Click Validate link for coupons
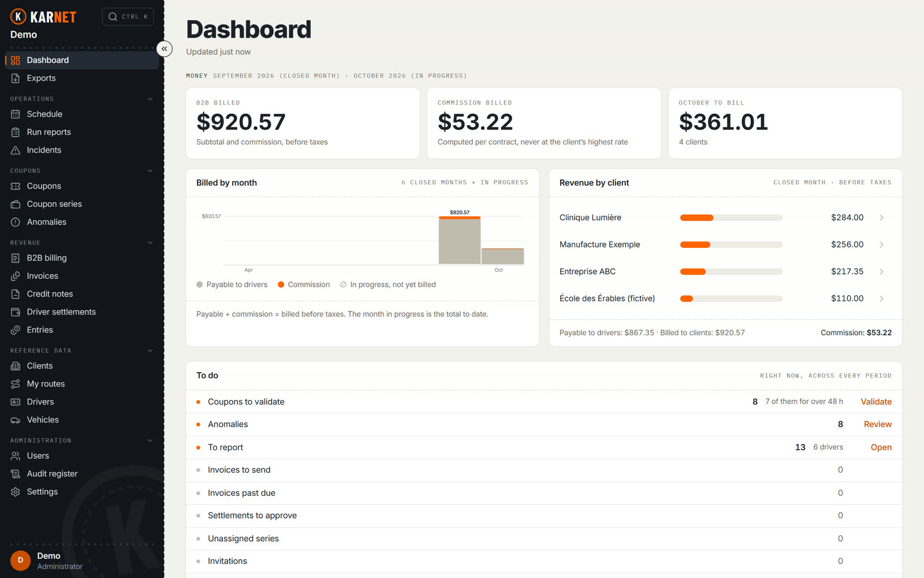The width and height of the screenshot is (924, 578). 876,402
